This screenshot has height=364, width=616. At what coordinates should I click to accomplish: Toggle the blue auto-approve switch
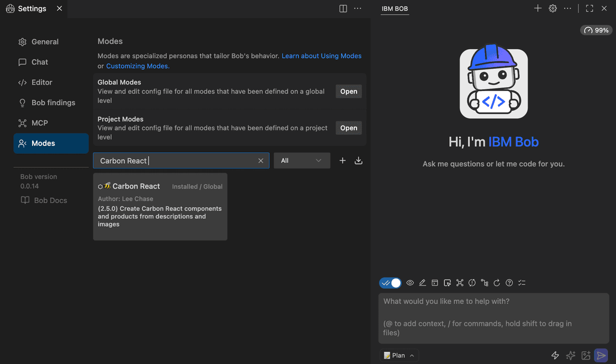click(390, 282)
